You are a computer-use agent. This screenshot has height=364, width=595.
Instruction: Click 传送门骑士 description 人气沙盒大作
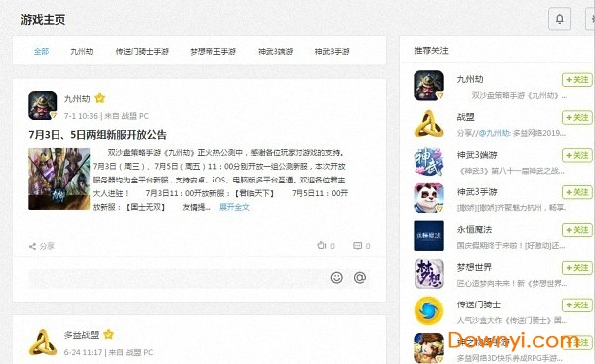pos(512,320)
